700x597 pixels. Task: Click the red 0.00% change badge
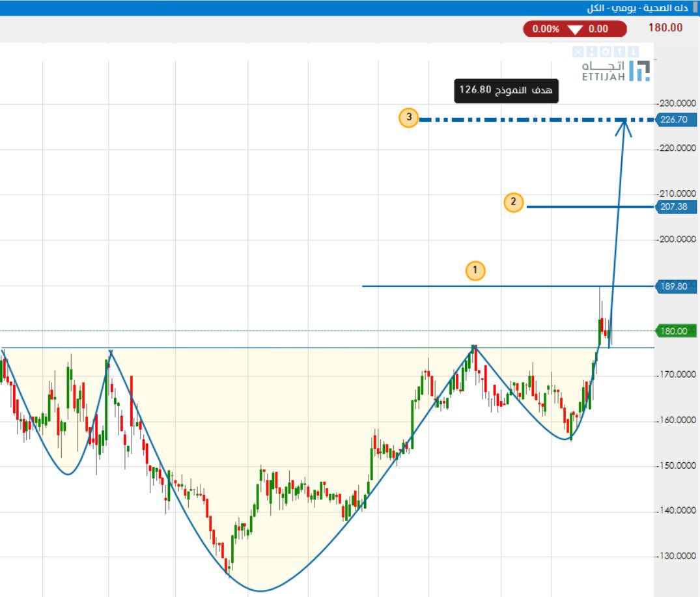pos(575,29)
